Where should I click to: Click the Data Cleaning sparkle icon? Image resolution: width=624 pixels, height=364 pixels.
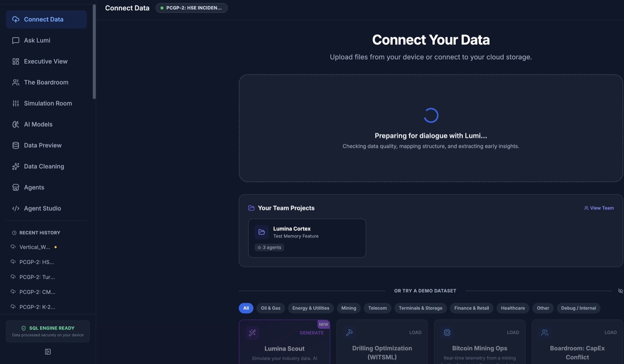[x=16, y=166]
